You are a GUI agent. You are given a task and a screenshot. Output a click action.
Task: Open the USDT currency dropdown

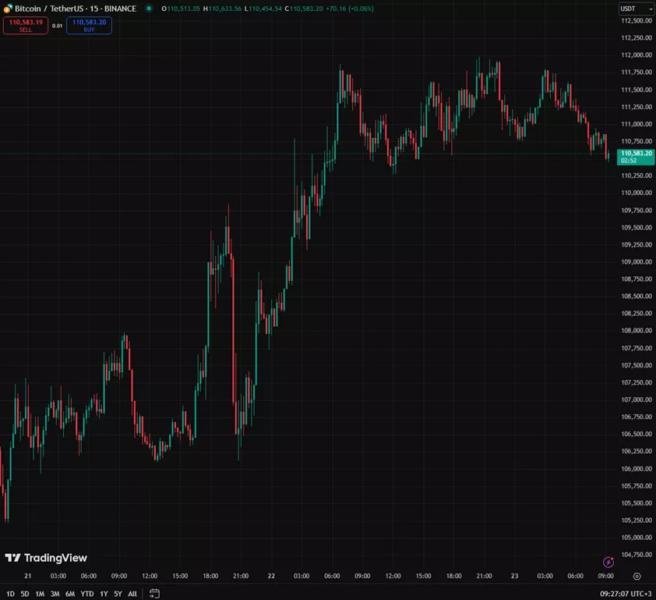(x=628, y=8)
